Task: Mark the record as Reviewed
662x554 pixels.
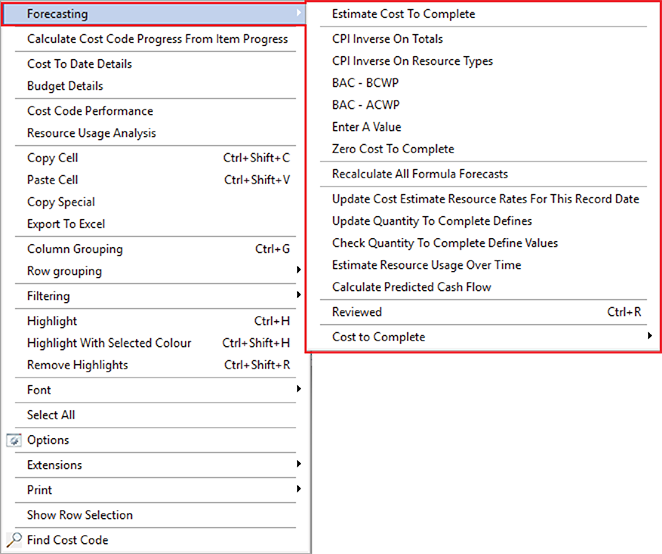Action: coord(357,312)
